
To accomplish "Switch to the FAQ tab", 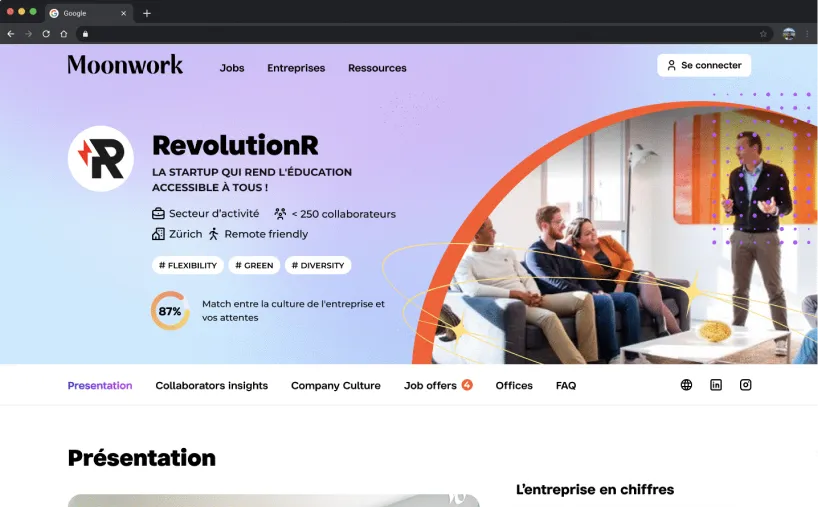I will point(566,385).
